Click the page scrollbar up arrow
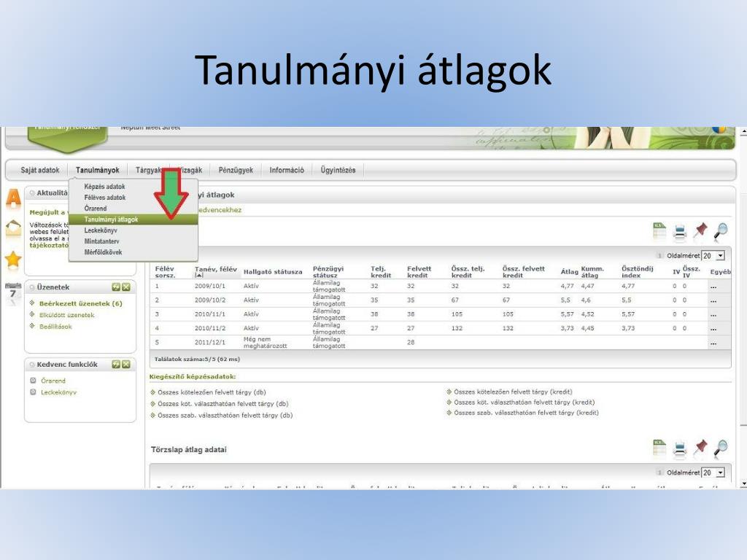This screenshot has height=560, width=747. [x=743, y=131]
